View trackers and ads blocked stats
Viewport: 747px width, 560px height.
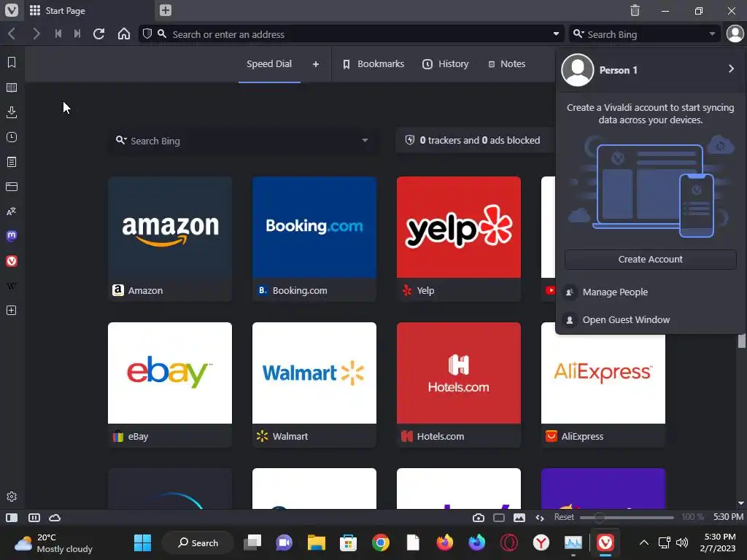coord(476,140)
